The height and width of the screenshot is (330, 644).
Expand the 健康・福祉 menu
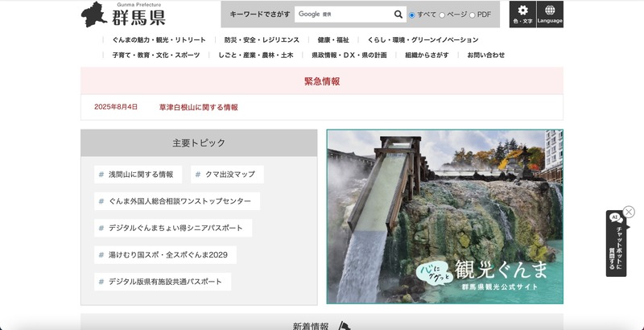[x=333, y=39]
